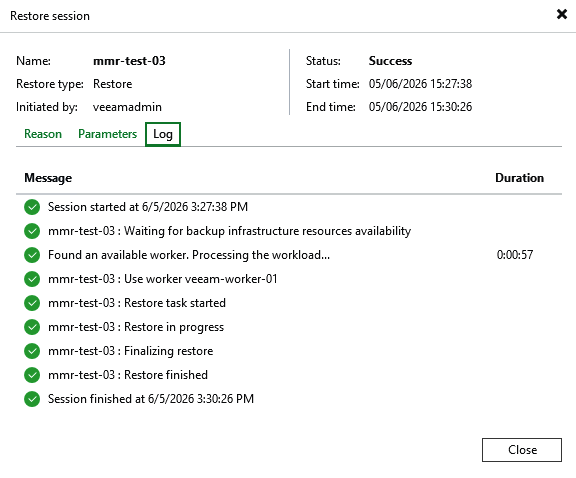The image size is (576, 478).
Task: Select the Log tab
Action: pos(163,134)
